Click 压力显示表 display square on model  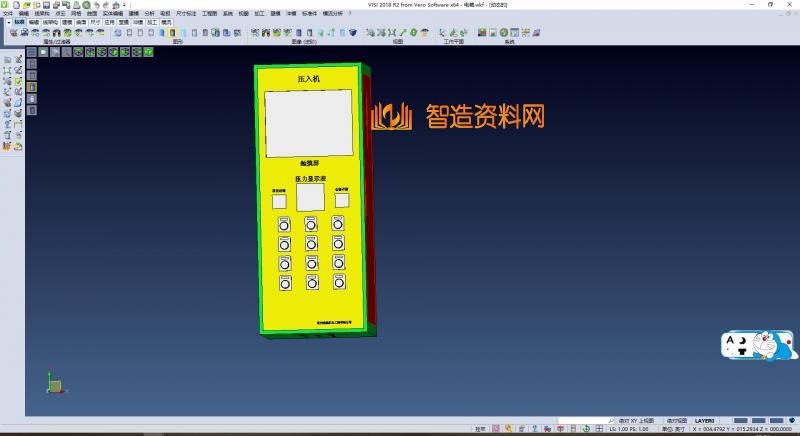tap(310, 197)
